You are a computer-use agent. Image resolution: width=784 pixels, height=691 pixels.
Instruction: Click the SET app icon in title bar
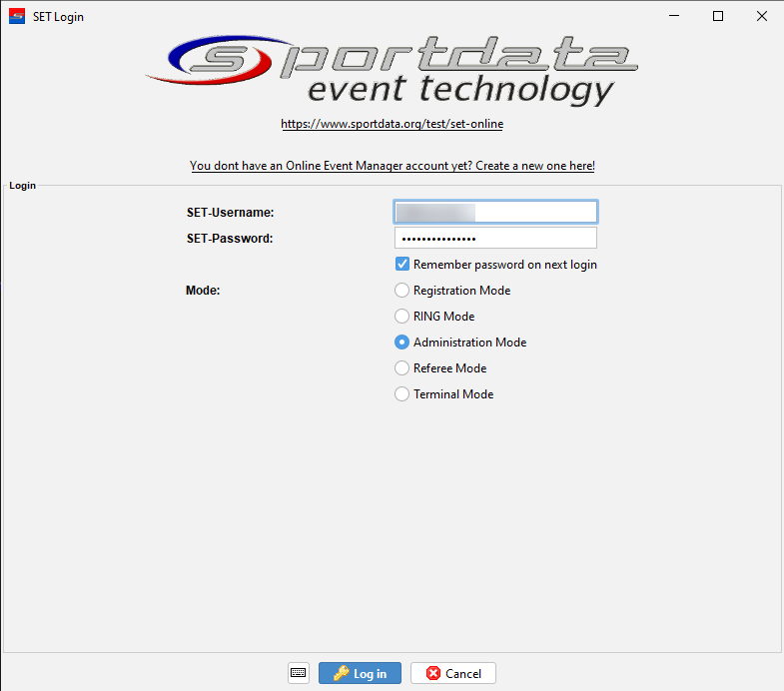(16, 16)
